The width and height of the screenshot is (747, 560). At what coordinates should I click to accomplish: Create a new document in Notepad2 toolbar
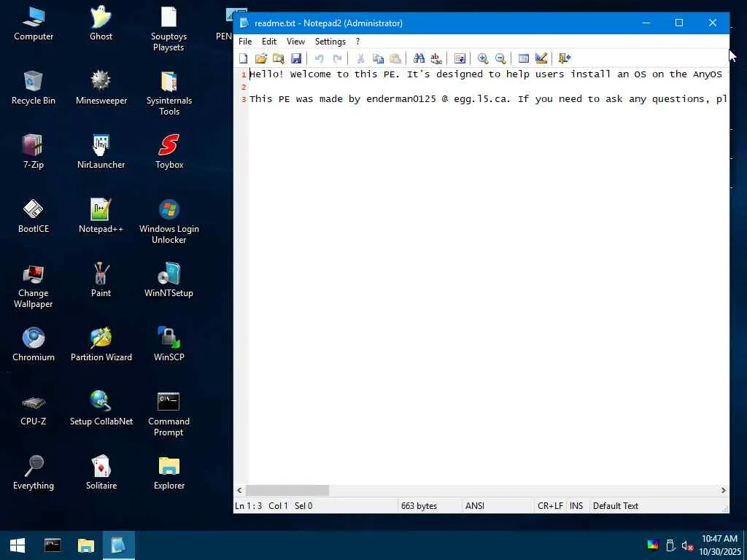(244, 58)
